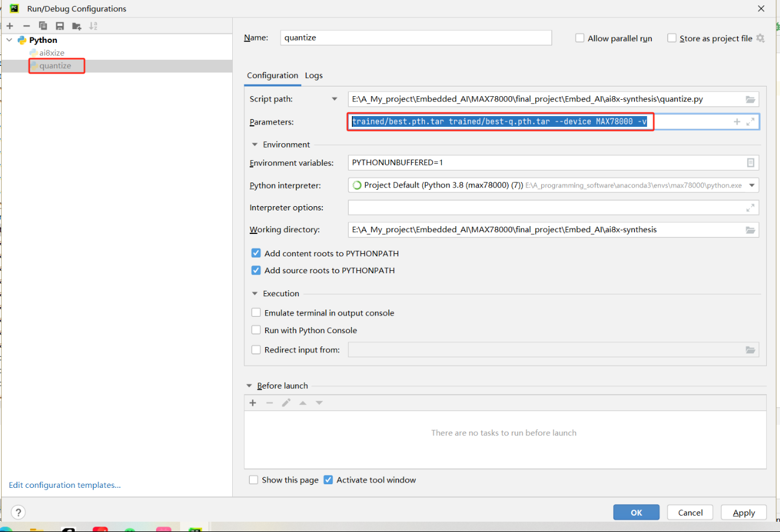Browse for Working directory folder icon
This screenshot has width=780, height=532.
click(750, 230)
